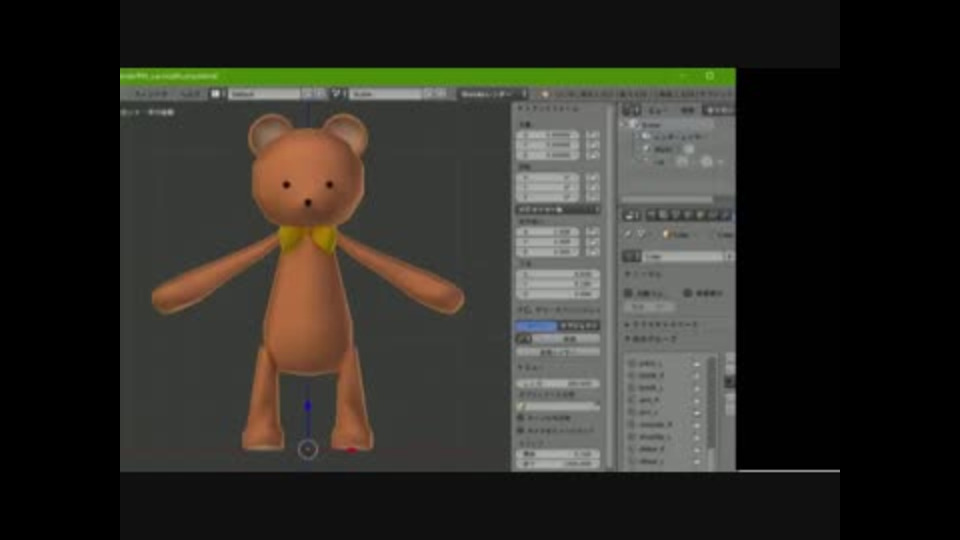Click the Dimensions Z value field
The image size is (960, 540).
coord(558,294)
